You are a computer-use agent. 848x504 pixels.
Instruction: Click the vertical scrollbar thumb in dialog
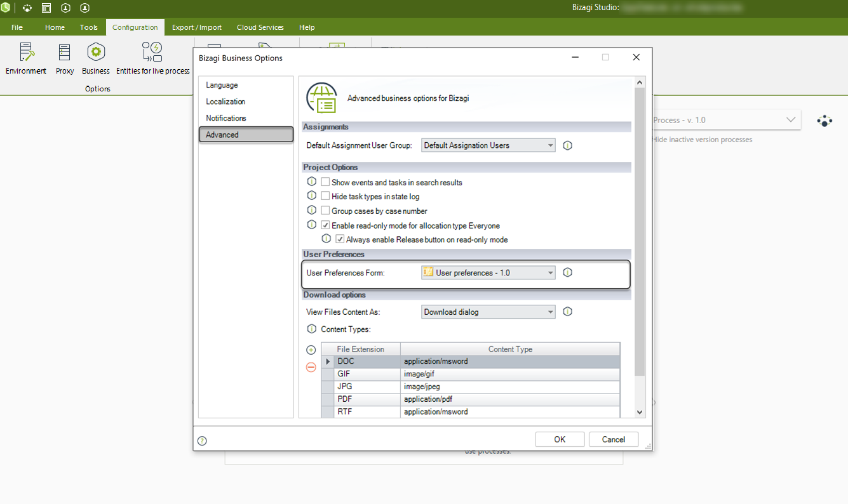tap(640, 232)
